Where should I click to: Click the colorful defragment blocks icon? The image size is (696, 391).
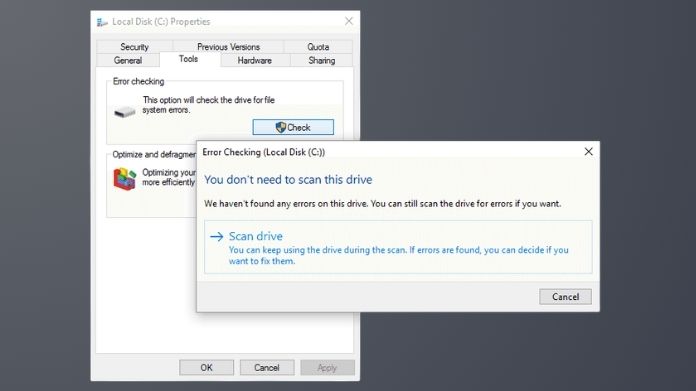(x=125, y=179)
